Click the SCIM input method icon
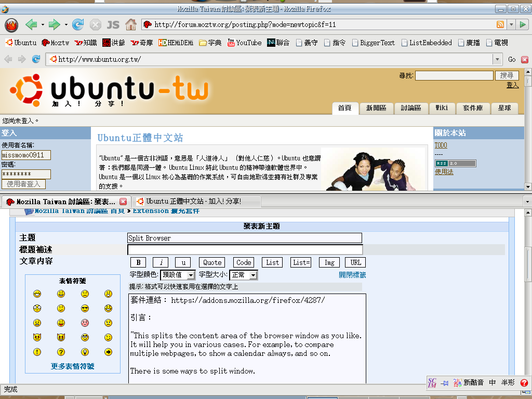This screenshot has height=399, width=532. [432, 382]
